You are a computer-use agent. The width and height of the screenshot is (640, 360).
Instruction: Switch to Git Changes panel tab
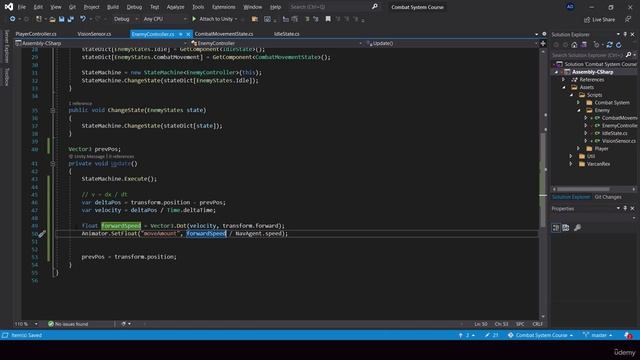[x=608, y=197]
